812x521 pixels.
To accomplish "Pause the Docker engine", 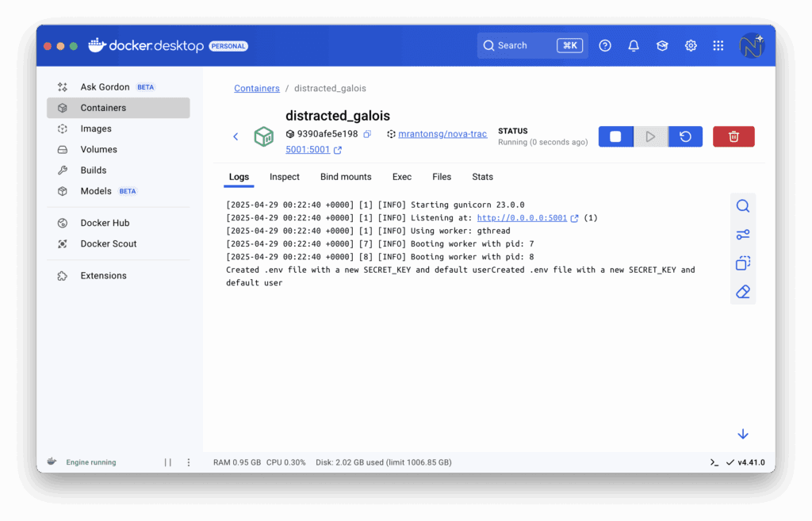I will tap(168, 462).
